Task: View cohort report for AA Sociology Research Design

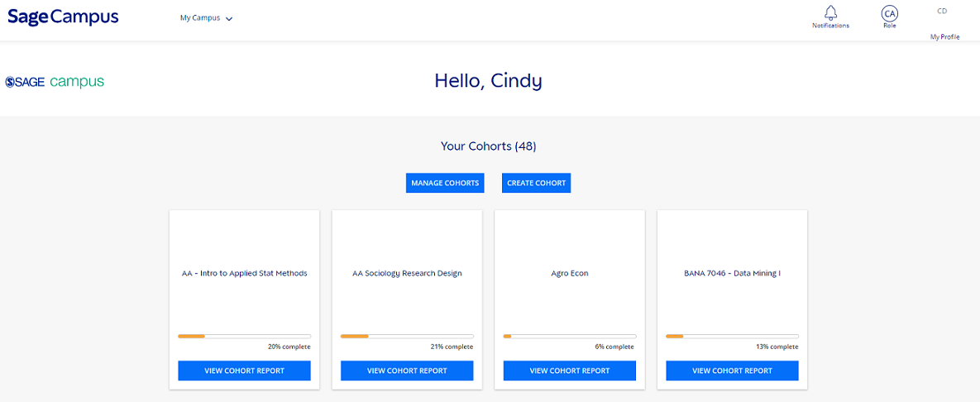Action: pyautogui.click(x=407, y=371)
